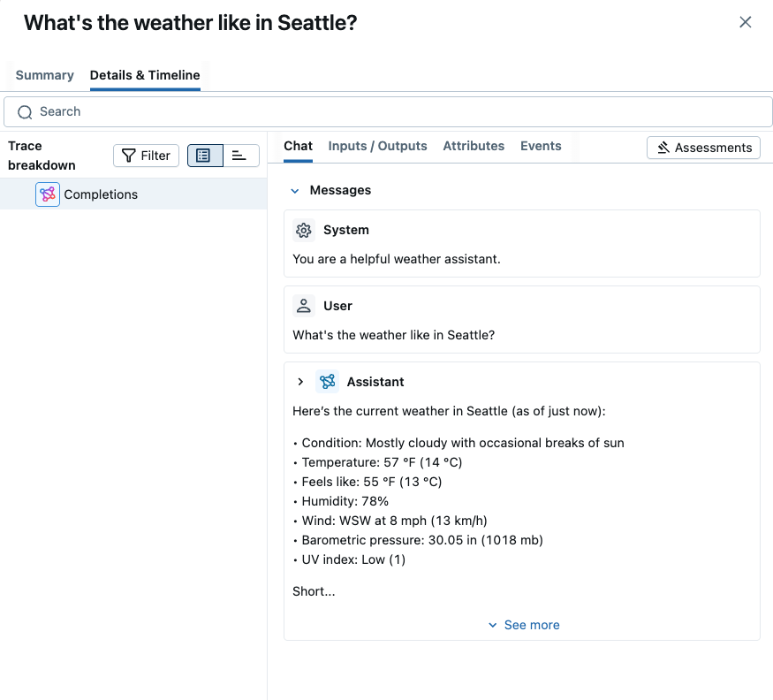Toggle the timeline bar view
The image size is (773, 700).
click(x=240, y=156)
